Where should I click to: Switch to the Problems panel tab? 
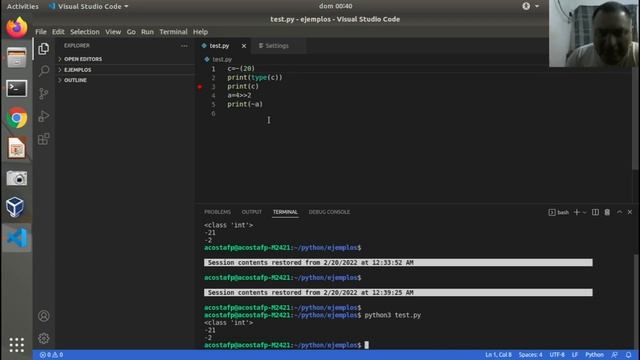218,212
